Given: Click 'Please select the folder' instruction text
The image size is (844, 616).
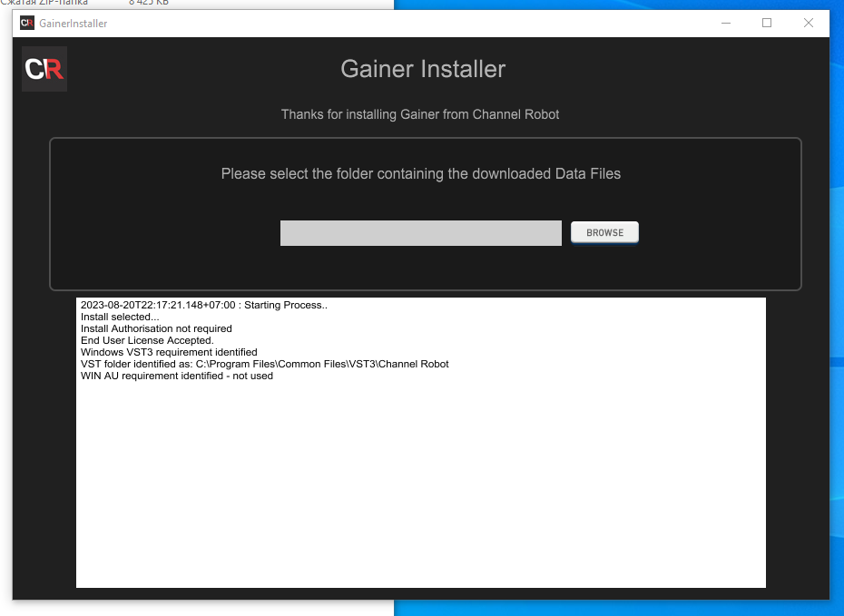Looking at the screenshot, I should [421, 174].
